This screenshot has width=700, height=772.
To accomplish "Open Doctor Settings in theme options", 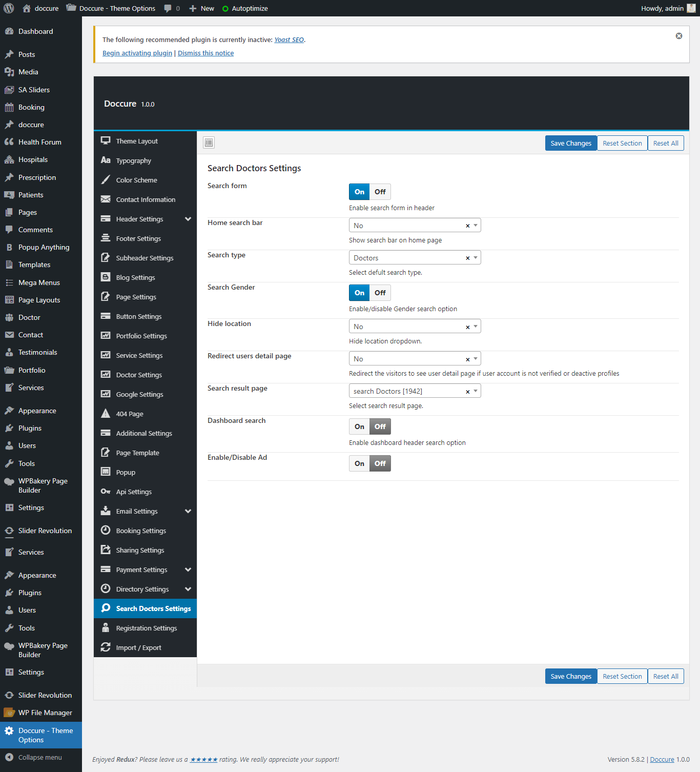I will click(139, 375).
